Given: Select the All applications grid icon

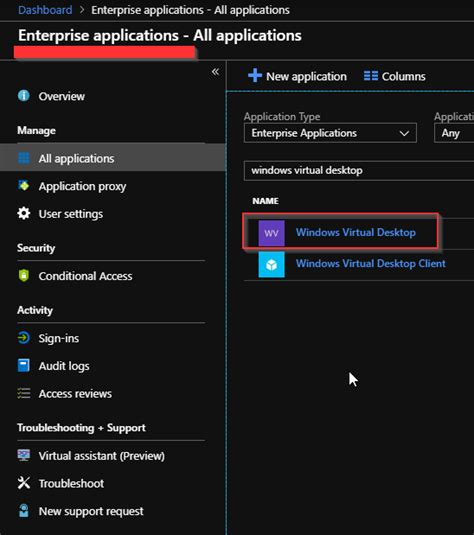Looking at the screenshot, I should tap(24, 158).
